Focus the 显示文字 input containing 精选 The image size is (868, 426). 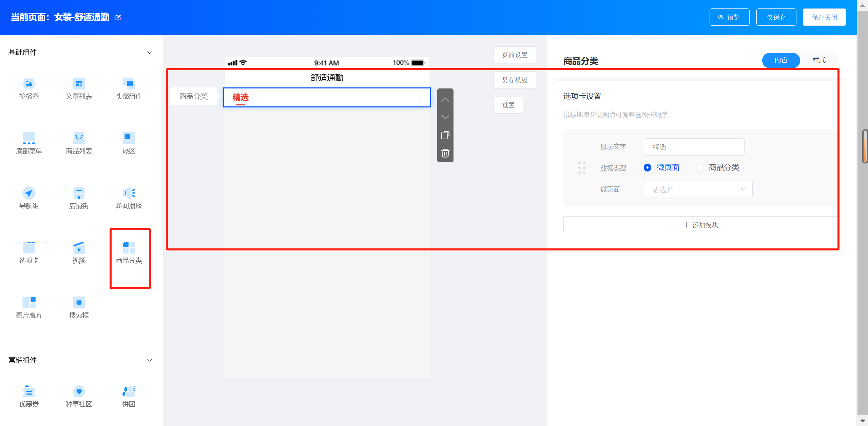pos(694,147)
